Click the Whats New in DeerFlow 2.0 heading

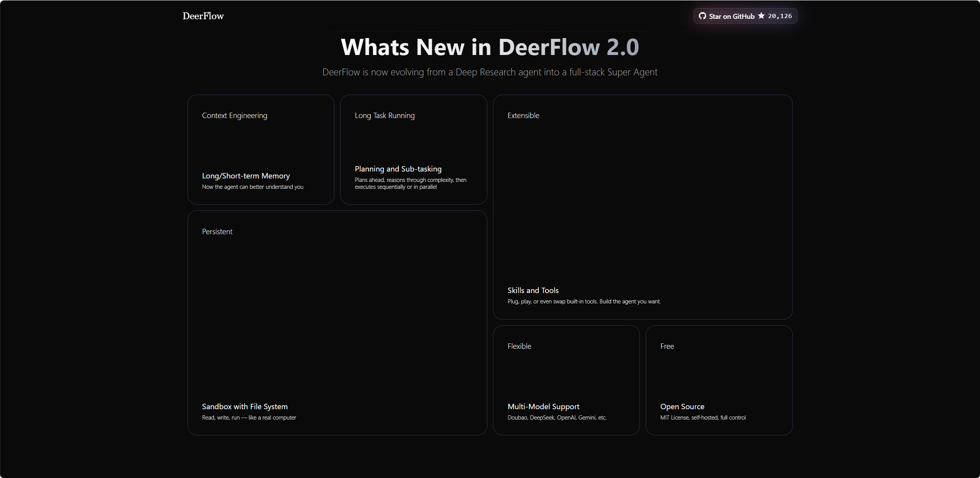490,47
